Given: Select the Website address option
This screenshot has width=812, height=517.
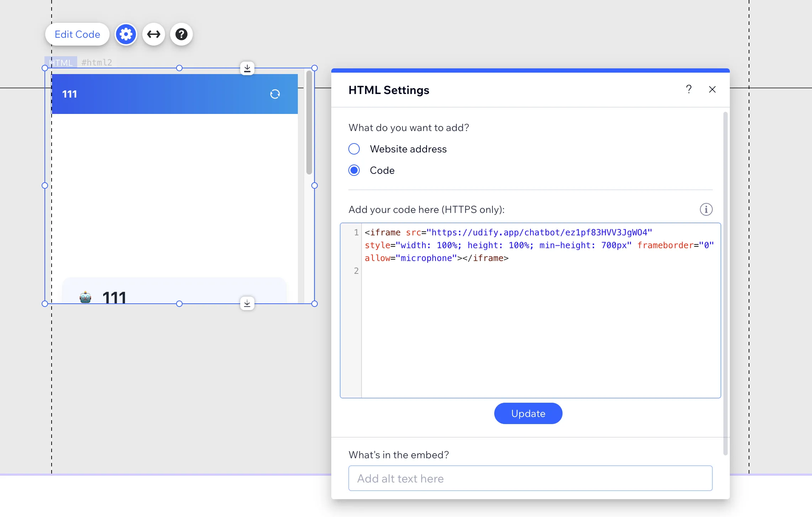Looking at the screenshot, I should [354, 149].
